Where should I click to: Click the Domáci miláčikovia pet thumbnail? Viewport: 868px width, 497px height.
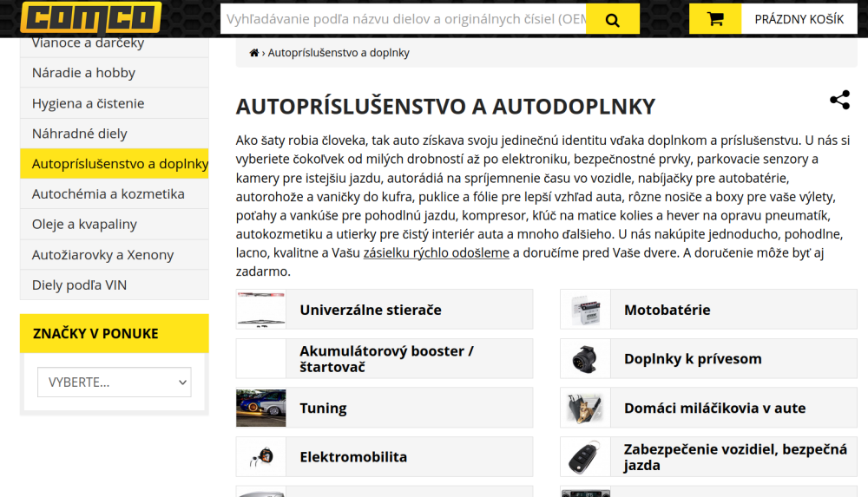586,408
